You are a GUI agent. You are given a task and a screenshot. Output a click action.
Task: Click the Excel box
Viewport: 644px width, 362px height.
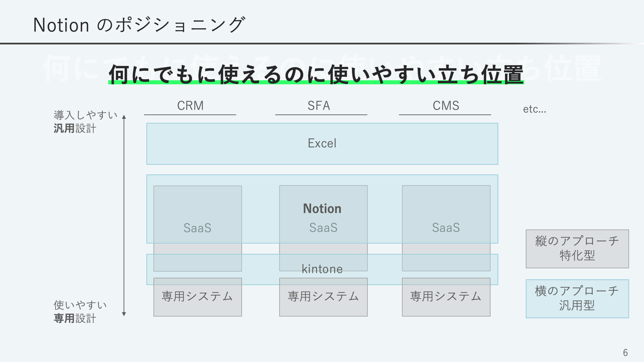pyautogui.click(x=322, y=144)
